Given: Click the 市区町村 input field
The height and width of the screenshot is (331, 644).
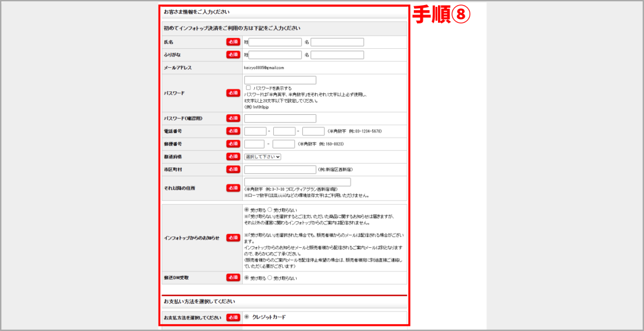Looking at the screenshot, I should point(280,169).
